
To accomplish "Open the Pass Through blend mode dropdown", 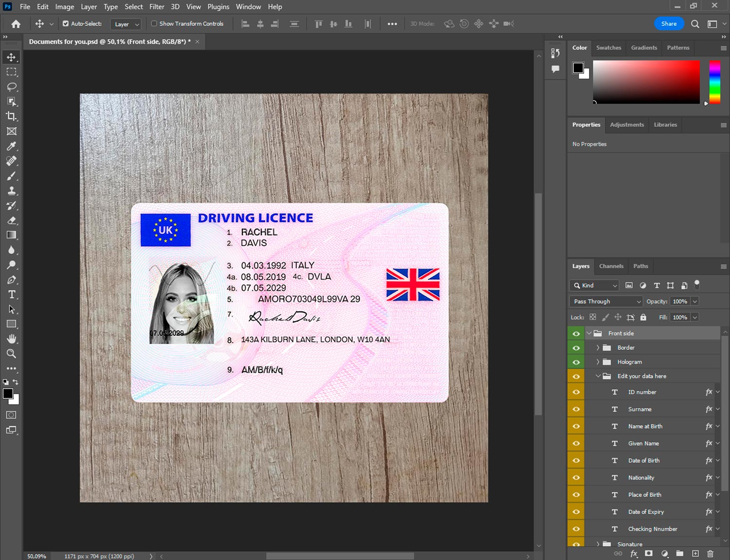I will pyautogui.click(x=606, y=302).
